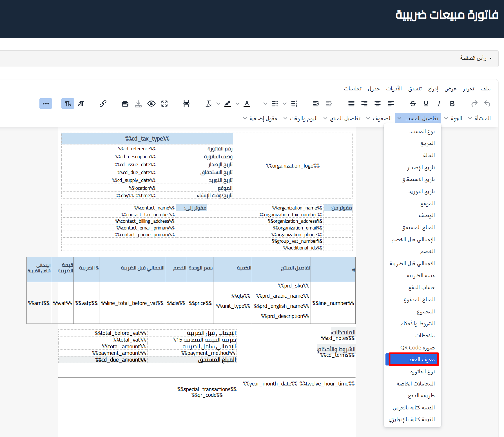The width and height of the screenshot is (504, 437).
Task: Align text right
Action: pyautogui.click(x=364, y=104)
